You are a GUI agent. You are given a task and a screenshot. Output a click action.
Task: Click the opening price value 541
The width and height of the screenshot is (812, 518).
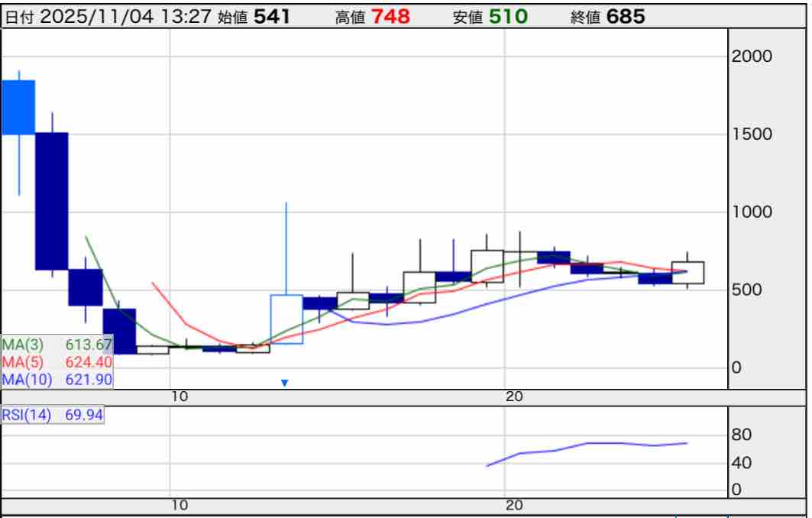click(272, 17)
